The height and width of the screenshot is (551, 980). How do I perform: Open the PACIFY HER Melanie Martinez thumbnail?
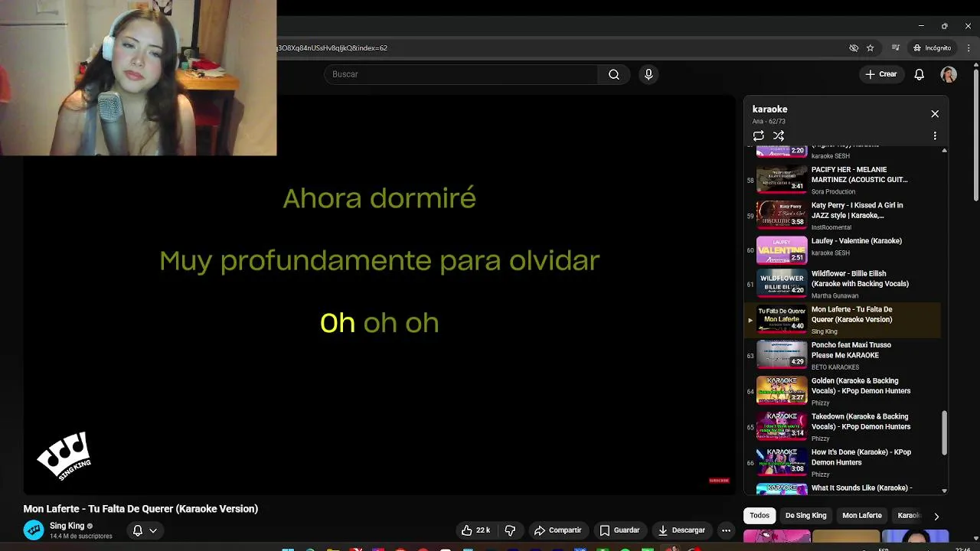click(x=782, y=178)
